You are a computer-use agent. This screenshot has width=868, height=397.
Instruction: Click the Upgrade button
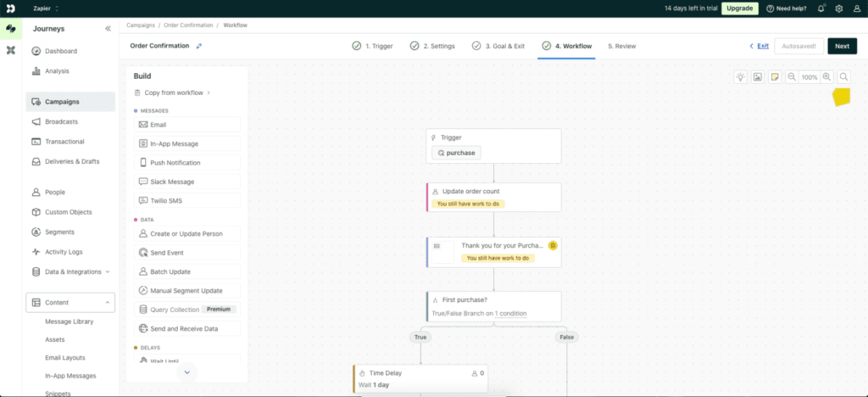(x=739, y=8)
